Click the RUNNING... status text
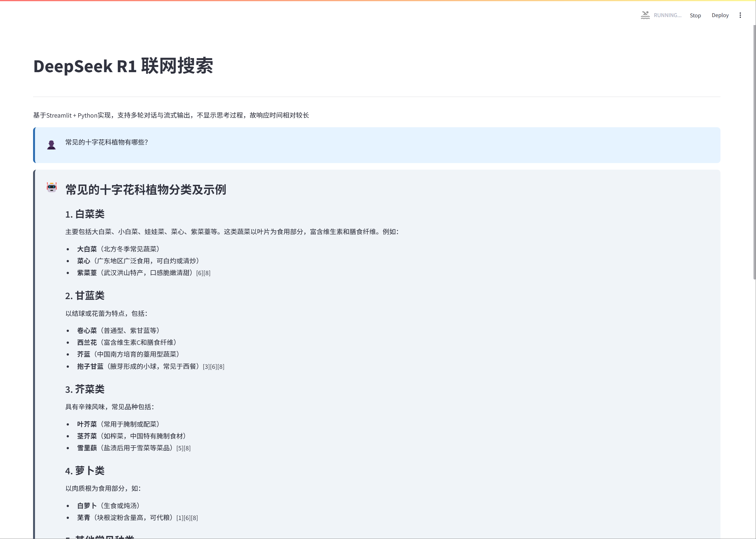Screen dimensions: 756x539 [x=667, y=15]
